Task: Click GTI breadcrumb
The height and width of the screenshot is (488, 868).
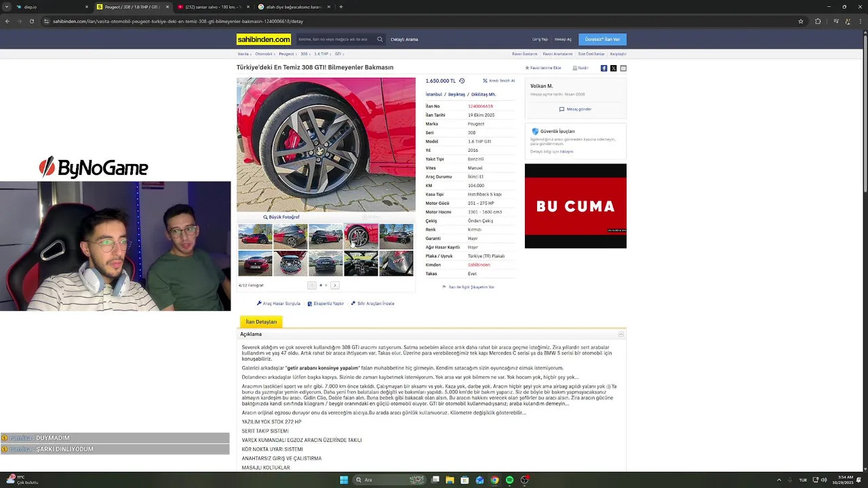Action: [x=338, y=54]
